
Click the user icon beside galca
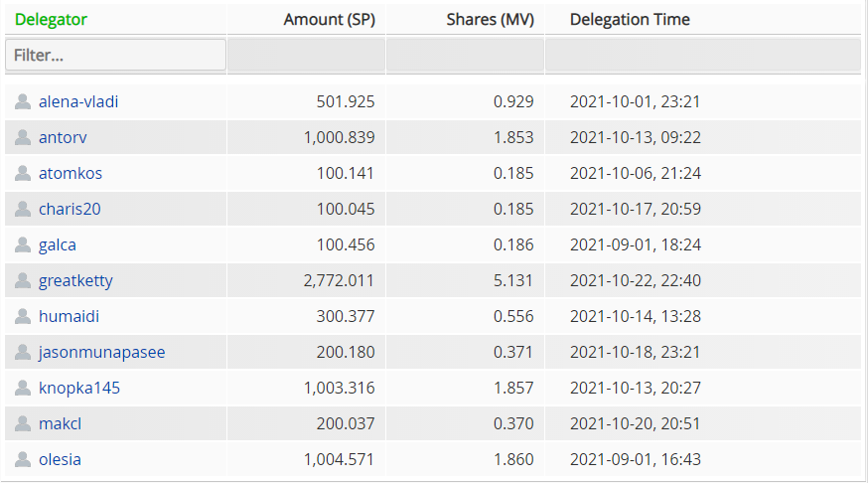(x=23, y=244)
